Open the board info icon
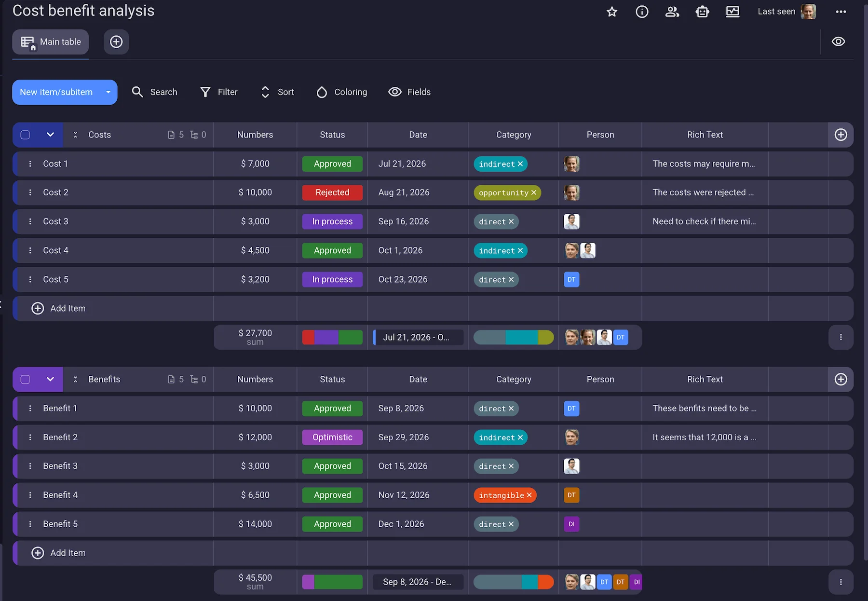Screen dimensions: 868x601 642,12
